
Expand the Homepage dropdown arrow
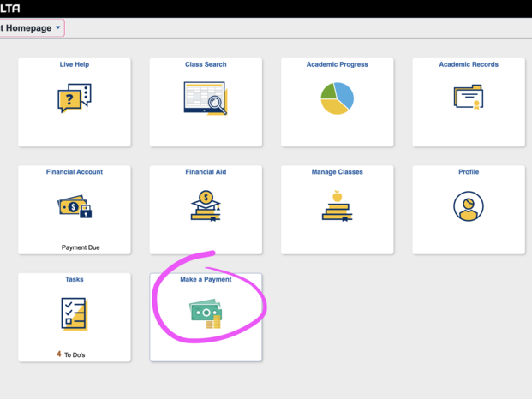pyautogui.click(x=58, y=27)
